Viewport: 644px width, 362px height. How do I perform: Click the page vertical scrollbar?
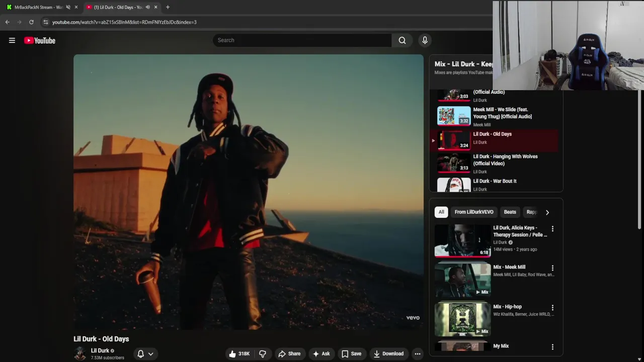point(640,158)
